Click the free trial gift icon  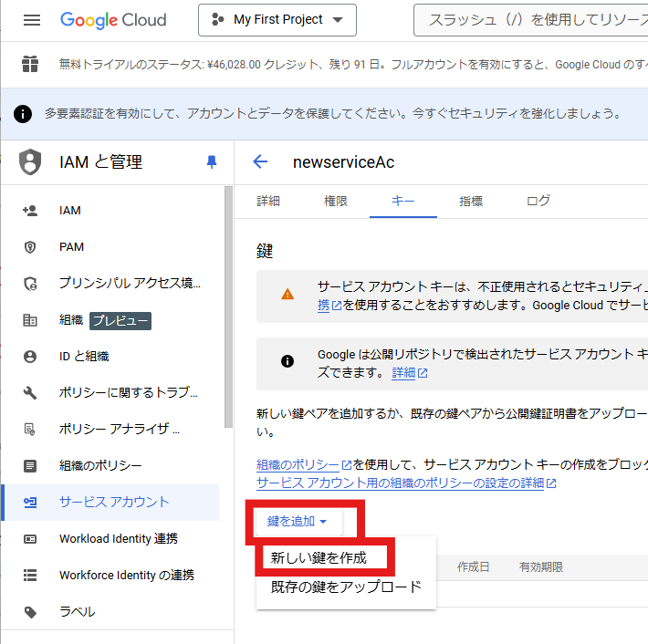[x=30, y=64]
